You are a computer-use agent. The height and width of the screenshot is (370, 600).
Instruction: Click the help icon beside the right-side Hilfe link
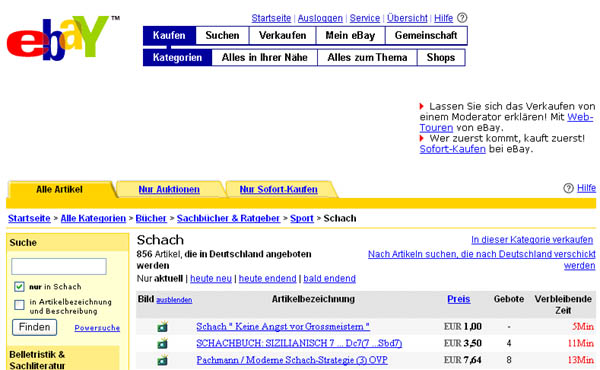coord(568,188)
